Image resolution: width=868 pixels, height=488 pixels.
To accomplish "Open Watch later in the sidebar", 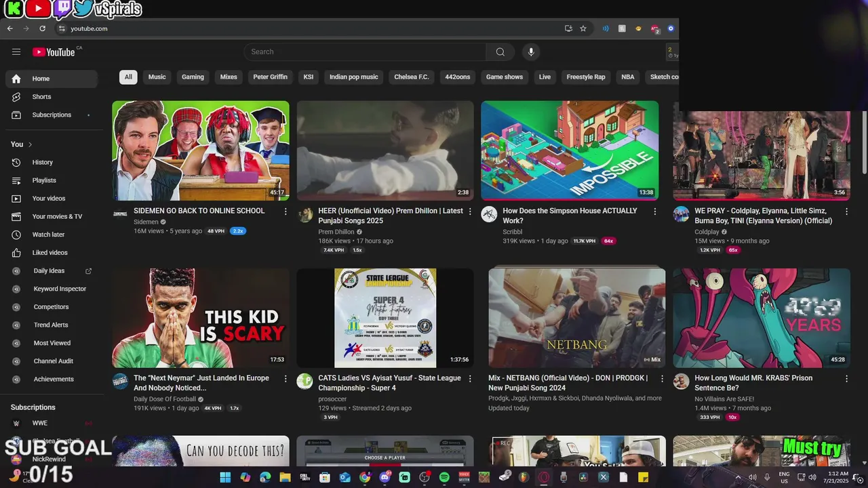I will [x=52, y=235].
